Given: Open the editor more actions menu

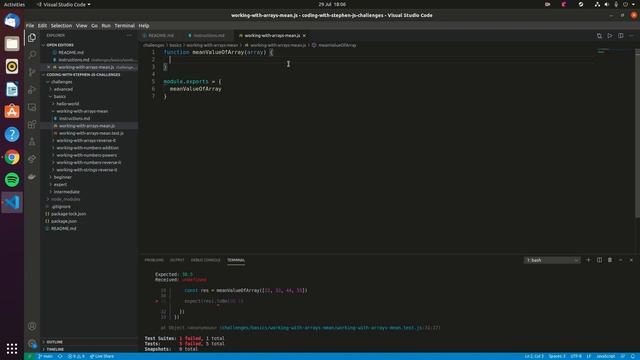Looking at the screenshot, I should pyautogui.click(x=631, y=36).
